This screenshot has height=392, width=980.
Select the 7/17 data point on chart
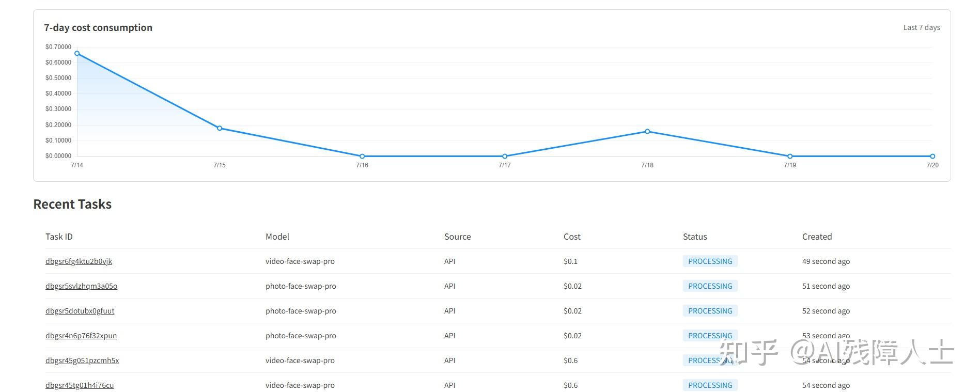coord(505,156)
